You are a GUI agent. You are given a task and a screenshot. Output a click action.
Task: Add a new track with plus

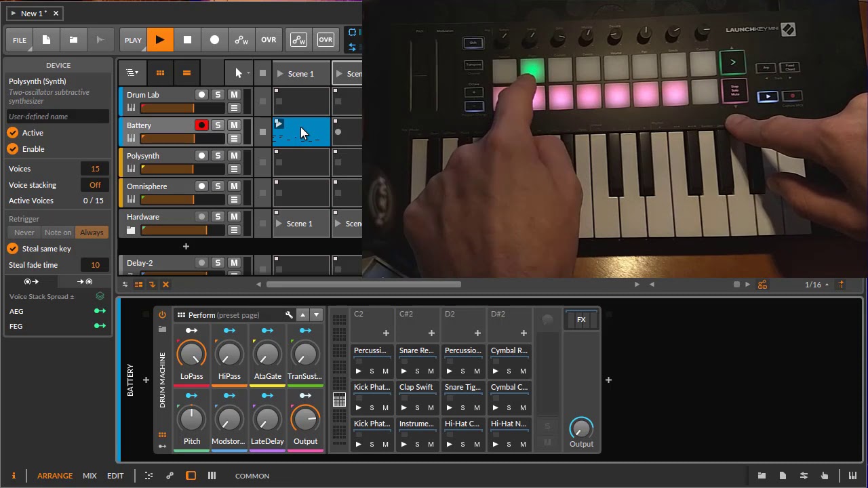point(186,247)
